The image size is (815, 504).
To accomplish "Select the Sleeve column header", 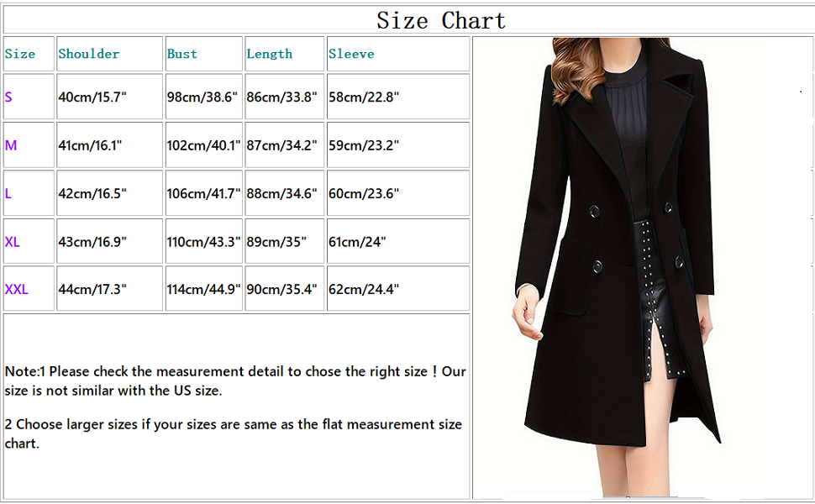I will (398, 54).
